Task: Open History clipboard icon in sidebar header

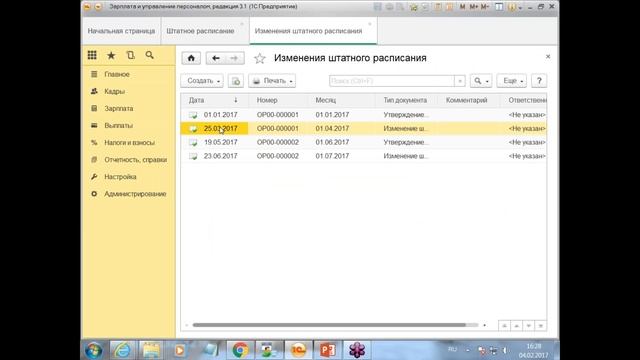Action: click(x=130, y=55)
